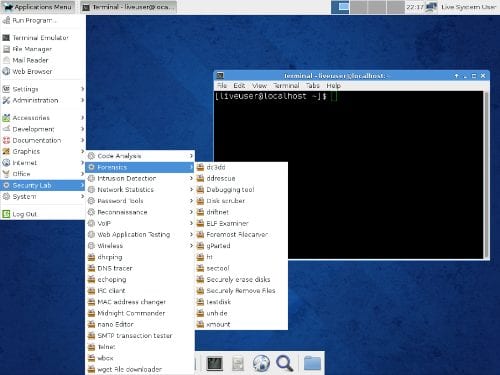Open the System category
This screenshot has height=375, width=500.
click(43, 197)
